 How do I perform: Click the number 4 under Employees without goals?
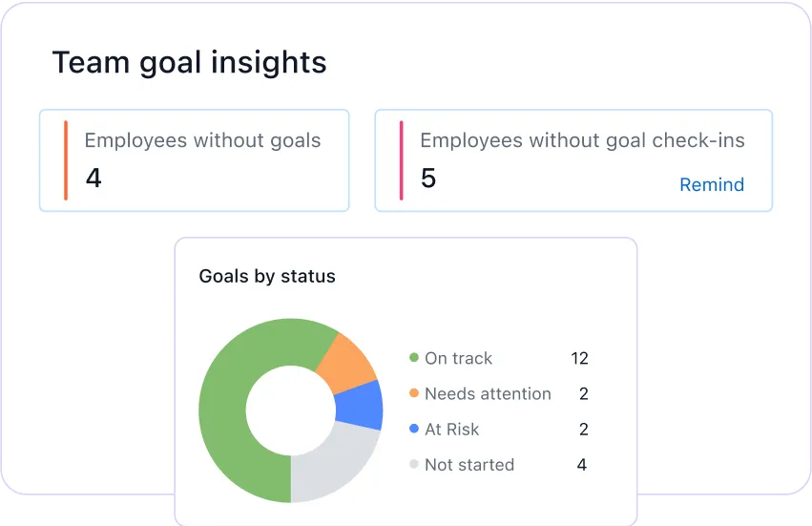tap(93, 179)
